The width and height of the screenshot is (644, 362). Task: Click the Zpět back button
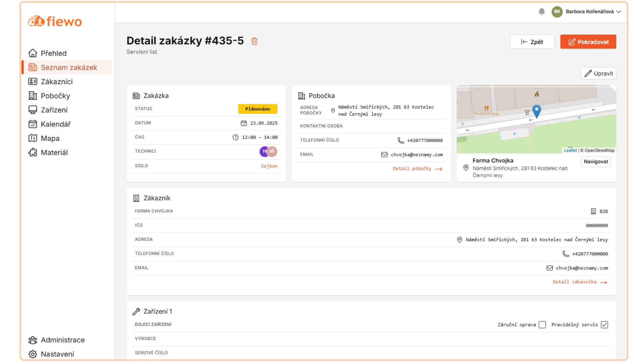click(532, 42)
